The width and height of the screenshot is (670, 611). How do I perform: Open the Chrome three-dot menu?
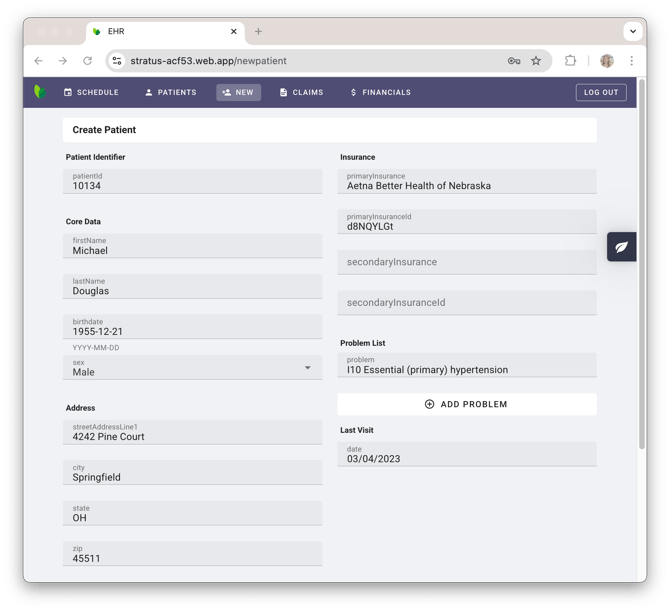coord(631,61)
